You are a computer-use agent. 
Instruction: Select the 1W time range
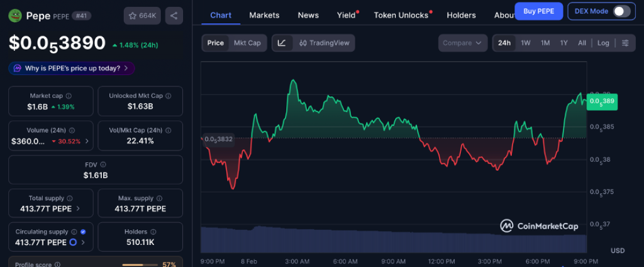tap(526, 43)
